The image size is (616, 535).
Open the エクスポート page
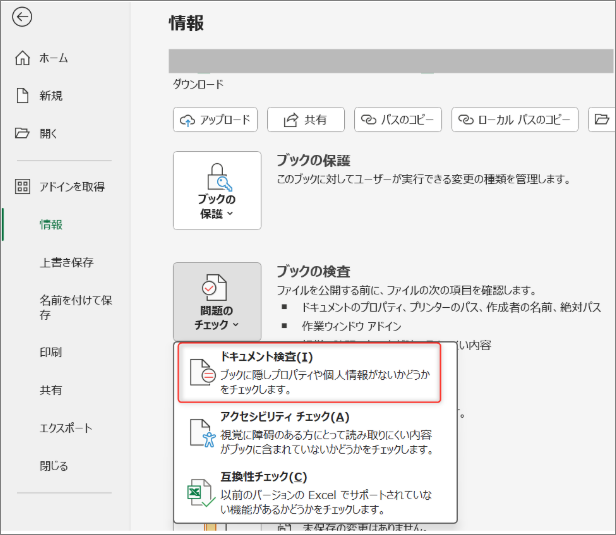pos(66,428)
